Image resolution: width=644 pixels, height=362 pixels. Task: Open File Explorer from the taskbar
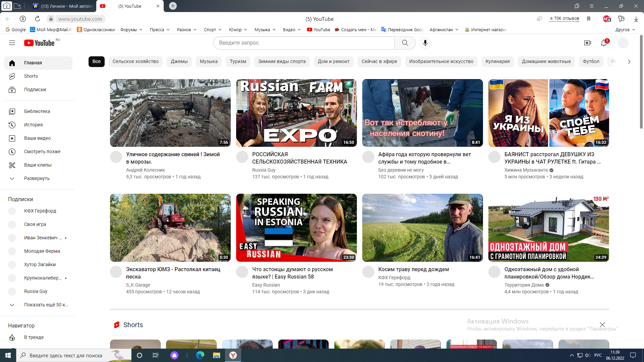click(x=216, y=355)
